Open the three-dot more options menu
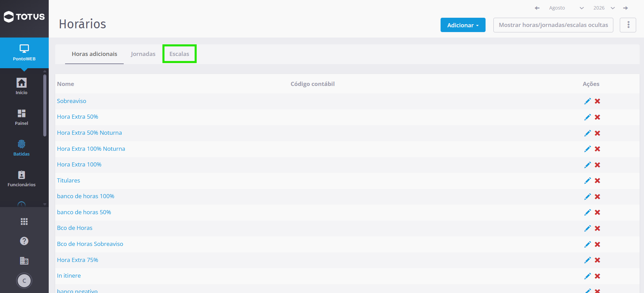This screenshot has width=644, height=293. (628, 25)
